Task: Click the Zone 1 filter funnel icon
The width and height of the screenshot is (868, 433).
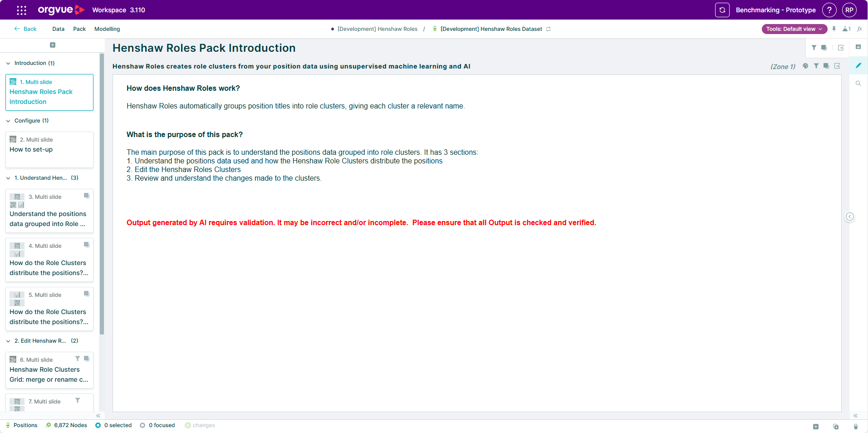Action: coord(816,66)
